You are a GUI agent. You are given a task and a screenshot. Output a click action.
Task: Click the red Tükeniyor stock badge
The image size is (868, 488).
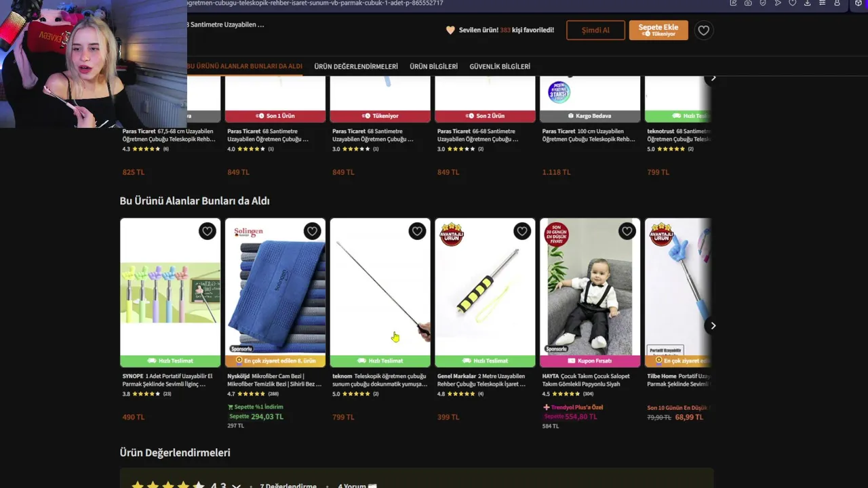pos(380,116)
